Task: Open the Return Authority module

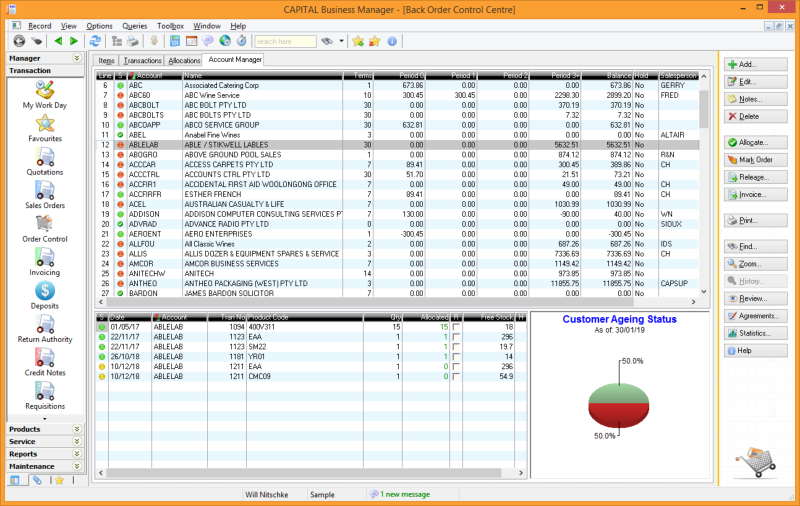Action: tap(45, 329)
